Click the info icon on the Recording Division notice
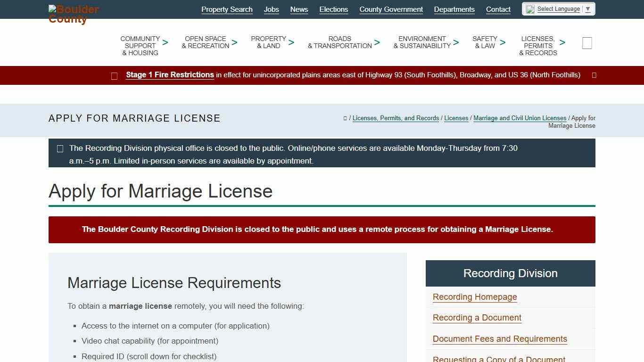The image size is (644, 362). pyautogui.click(x=60, y=148)
